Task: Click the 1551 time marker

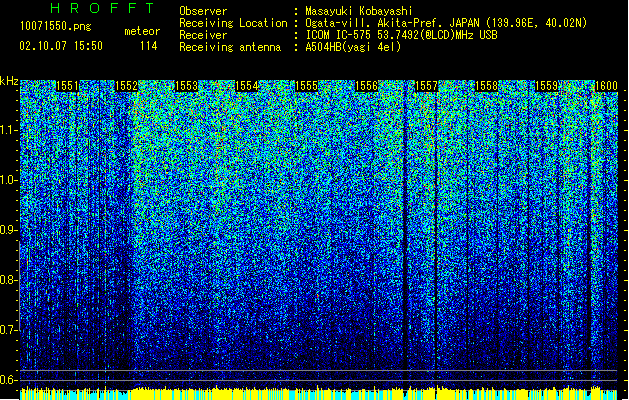Action: 67,86
